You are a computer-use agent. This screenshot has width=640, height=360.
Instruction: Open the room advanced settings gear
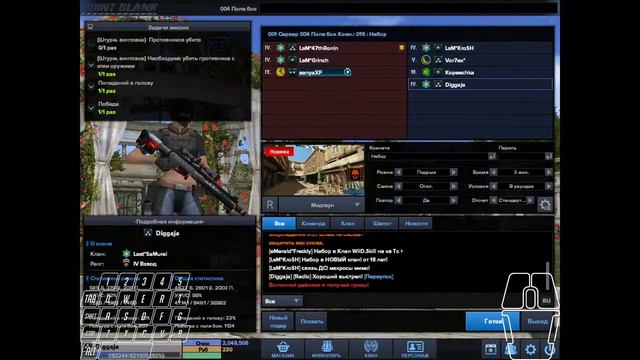(x=545, y=204)
